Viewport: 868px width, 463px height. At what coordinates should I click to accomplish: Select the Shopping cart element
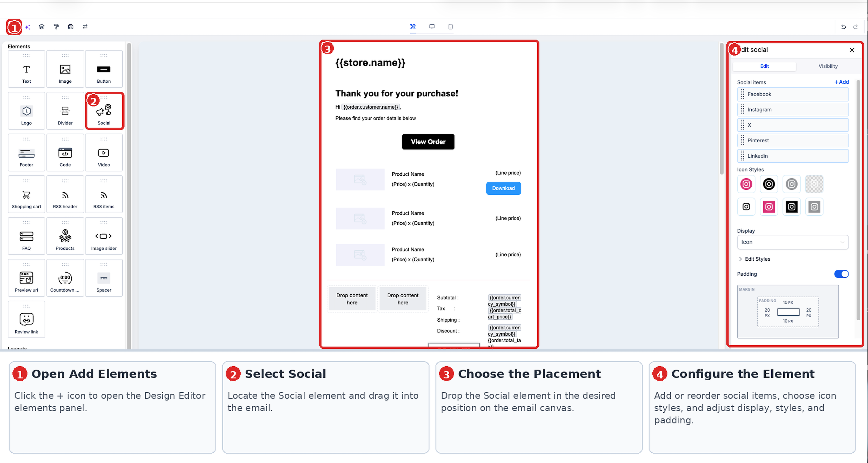coord(26,194)
